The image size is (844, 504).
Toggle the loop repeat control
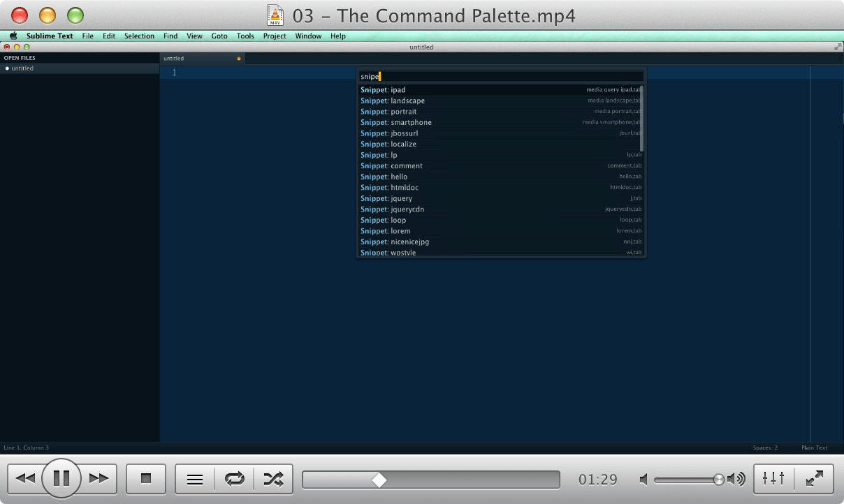(234, 479)
